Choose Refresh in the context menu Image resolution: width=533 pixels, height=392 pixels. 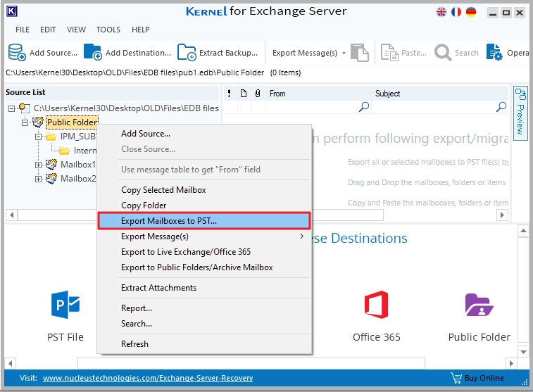pos(204,344)
